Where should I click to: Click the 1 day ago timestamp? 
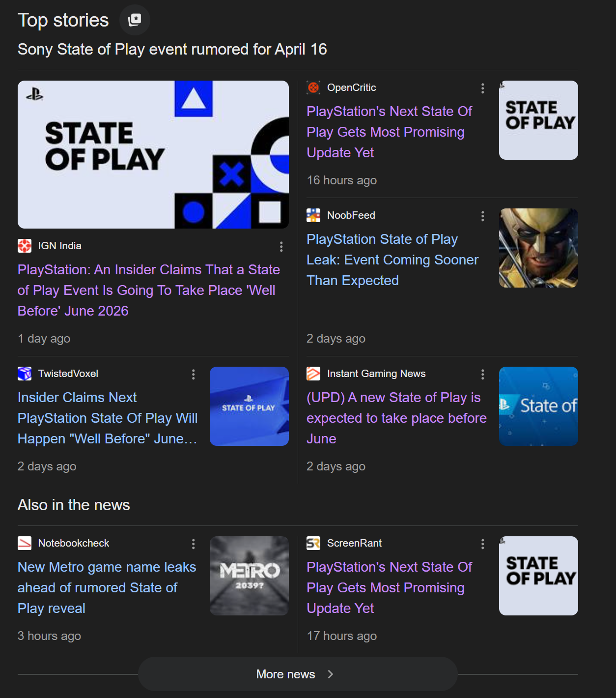(x=44, y=339)
